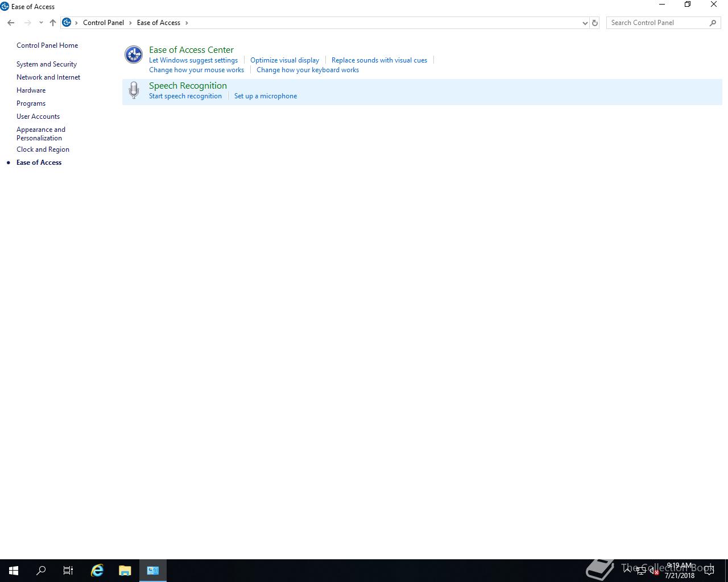Select Ease of Access in sidebar
Screen dimensions: 728x582
pyautogui.click(x=39, y=163)
